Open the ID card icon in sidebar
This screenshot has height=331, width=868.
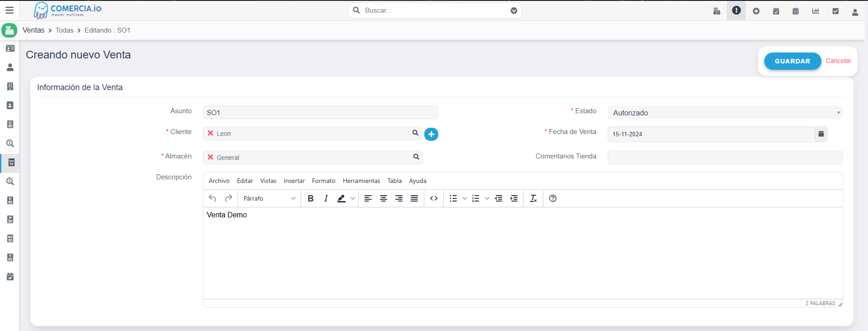tap(10, 48)
